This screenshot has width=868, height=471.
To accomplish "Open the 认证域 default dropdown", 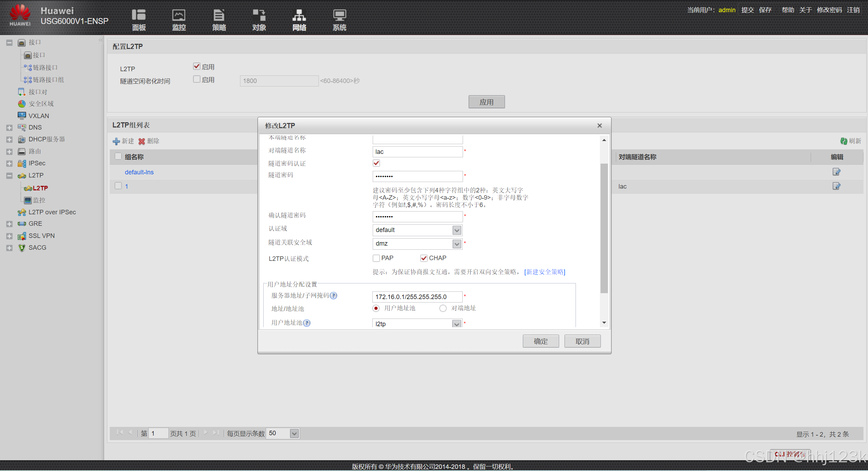I will pyautogui.click(x=457, y=230).
